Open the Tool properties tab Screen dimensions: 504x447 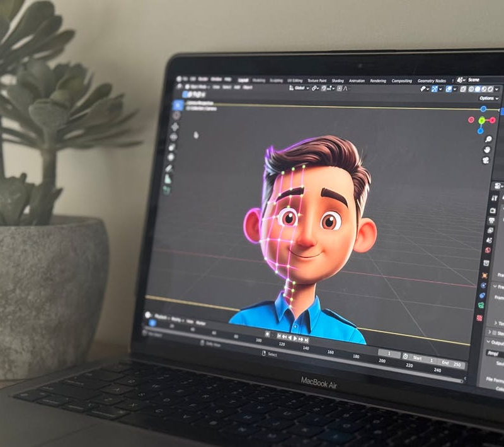coord(495,198)
